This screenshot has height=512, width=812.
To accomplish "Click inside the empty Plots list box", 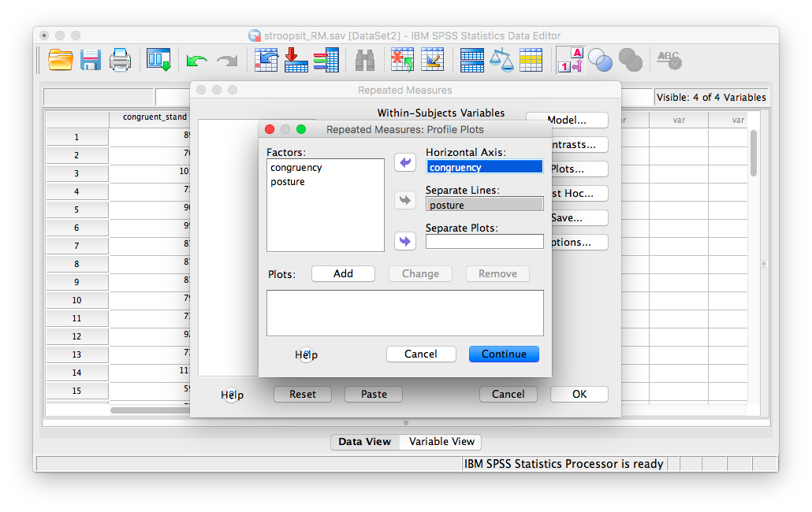I will [x=405, y=313].
